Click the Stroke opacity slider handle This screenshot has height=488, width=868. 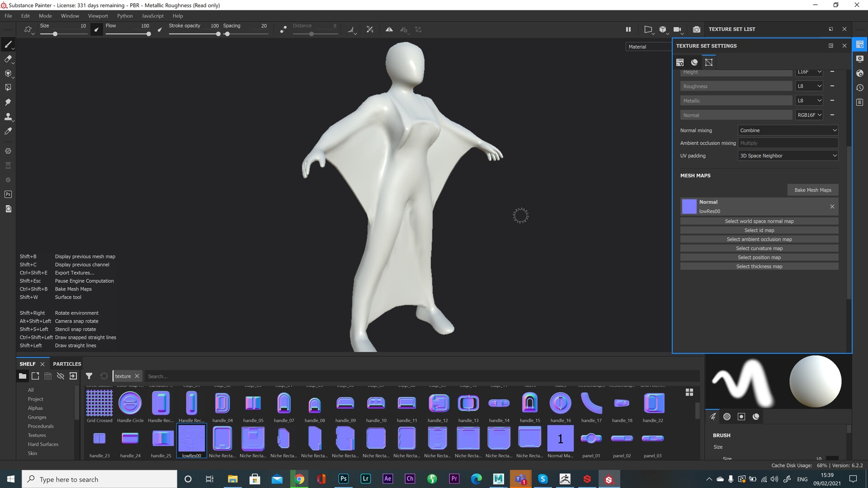[x=218, y=34]
